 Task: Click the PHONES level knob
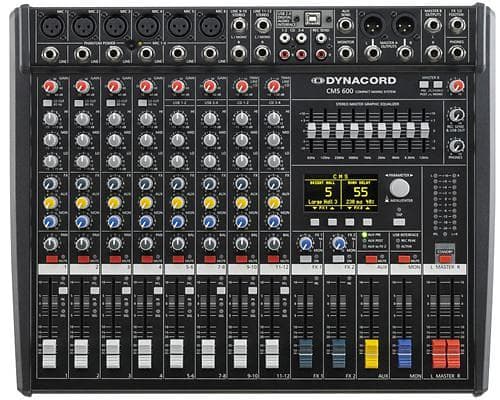(x=457, y=146)
